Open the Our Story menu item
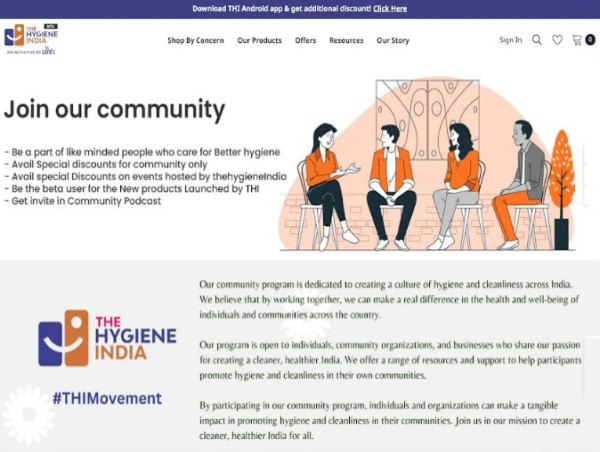 point(393,40)
